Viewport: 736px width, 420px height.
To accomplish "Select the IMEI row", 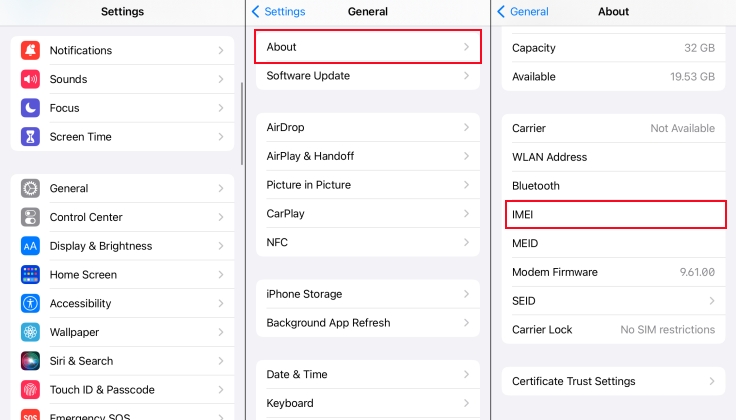I will point(613,215).
